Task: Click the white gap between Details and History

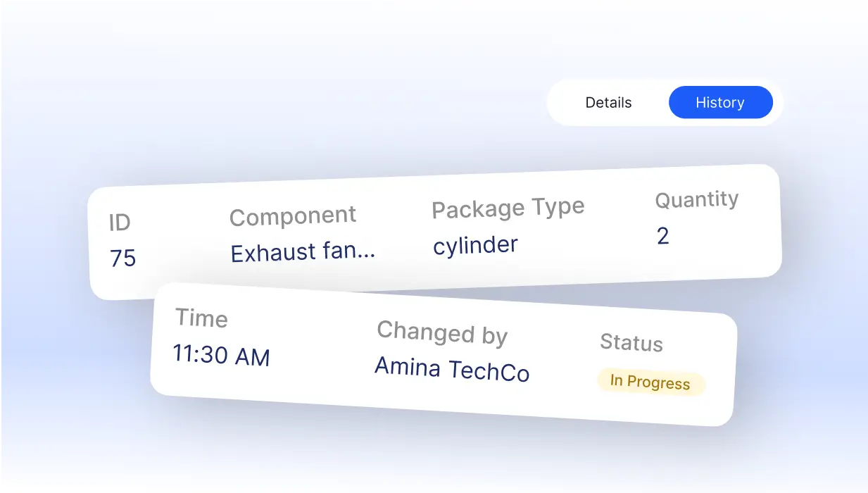Action: [x=650, y=103]
